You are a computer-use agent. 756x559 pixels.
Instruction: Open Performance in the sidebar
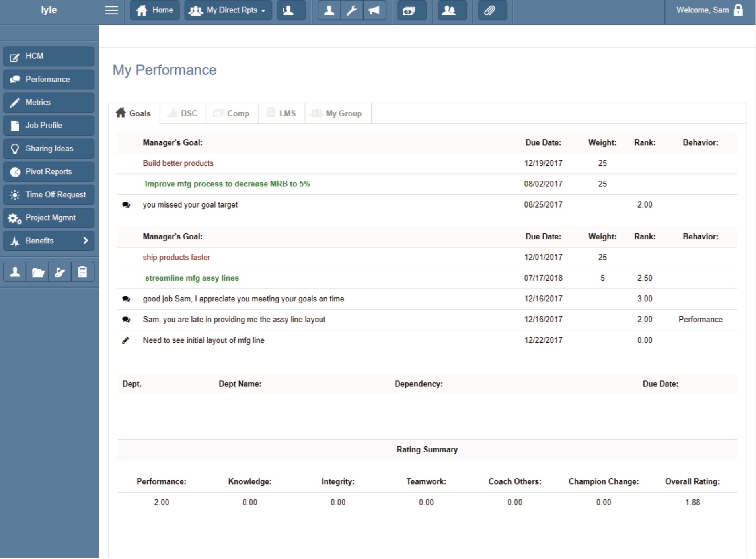pos(49,80)
